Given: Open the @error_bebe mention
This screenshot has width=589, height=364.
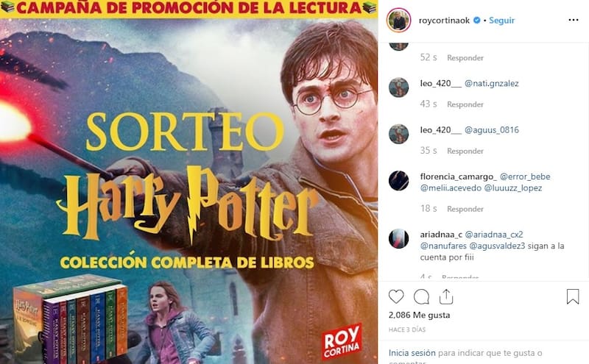Looking at the screenshot, I should [525, 176].
